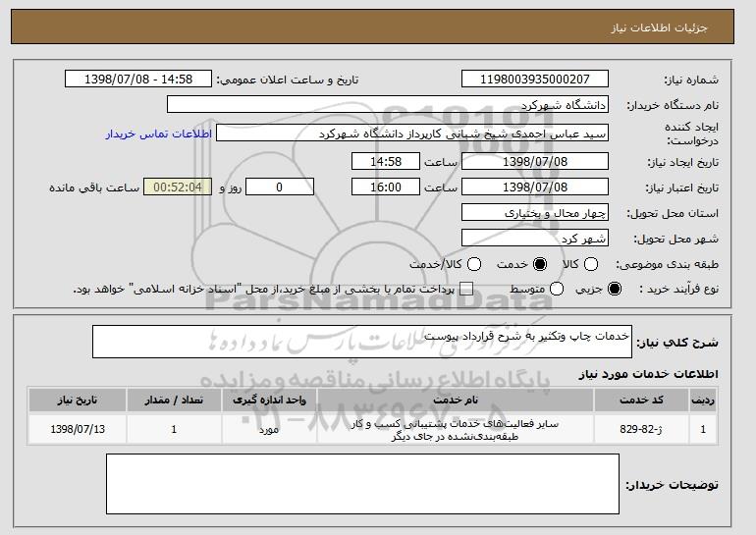756x535 pixels.
Task: Click the اطلاعات خدمات مورد نیاز heading
Action: pos(648,374)
